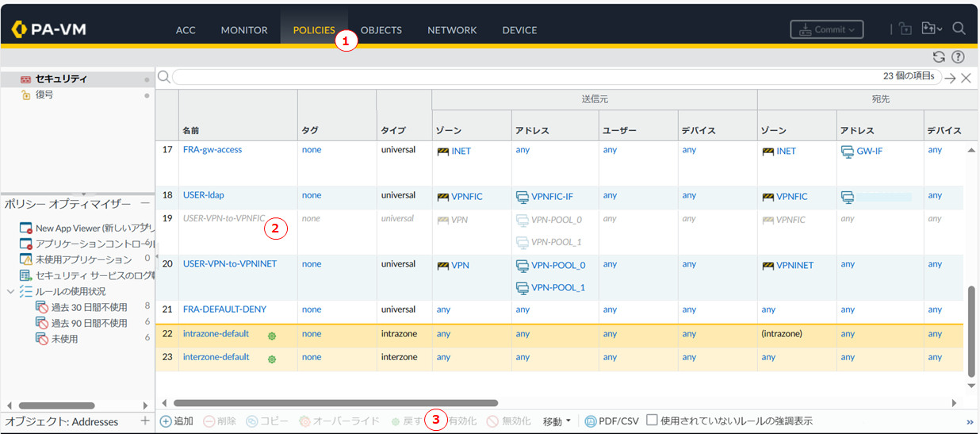Open the USER-VPN-to-VPNINET rule link
This screenshot has width=980, height=434.
(229, 264)
